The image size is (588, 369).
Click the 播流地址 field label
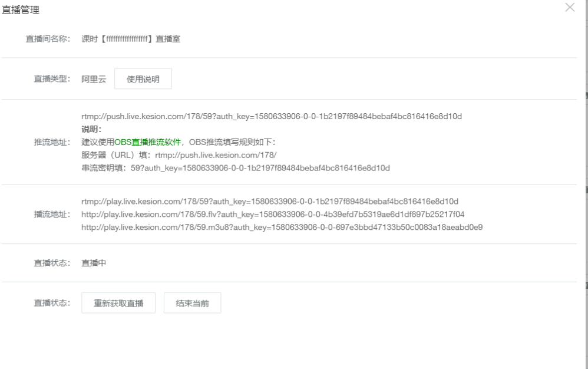coord(52,213)
